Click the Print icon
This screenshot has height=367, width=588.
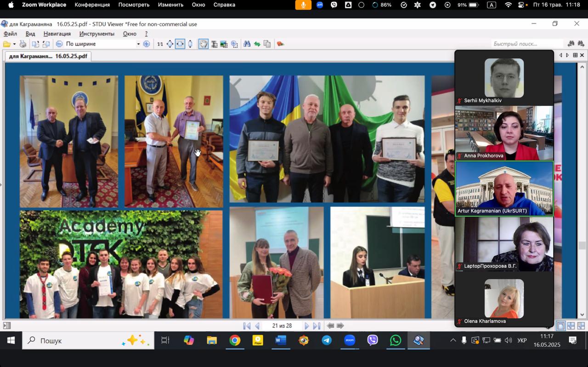(23, 44)
